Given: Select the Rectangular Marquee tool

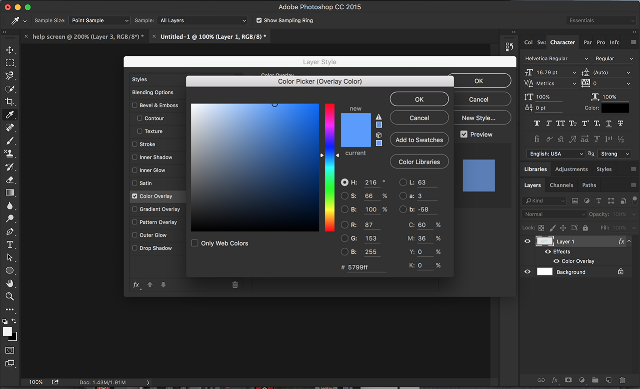Looking at the screenshot, I should pos(9,63).
